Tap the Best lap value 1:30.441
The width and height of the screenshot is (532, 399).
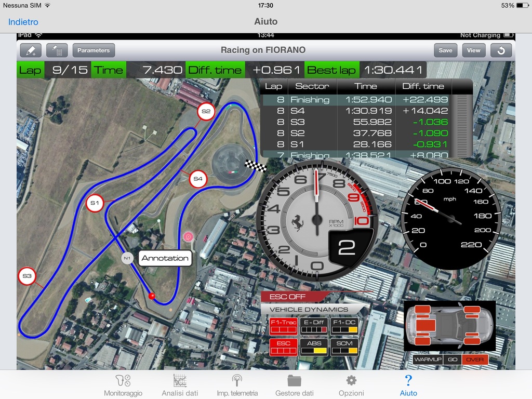click(393, 70)
